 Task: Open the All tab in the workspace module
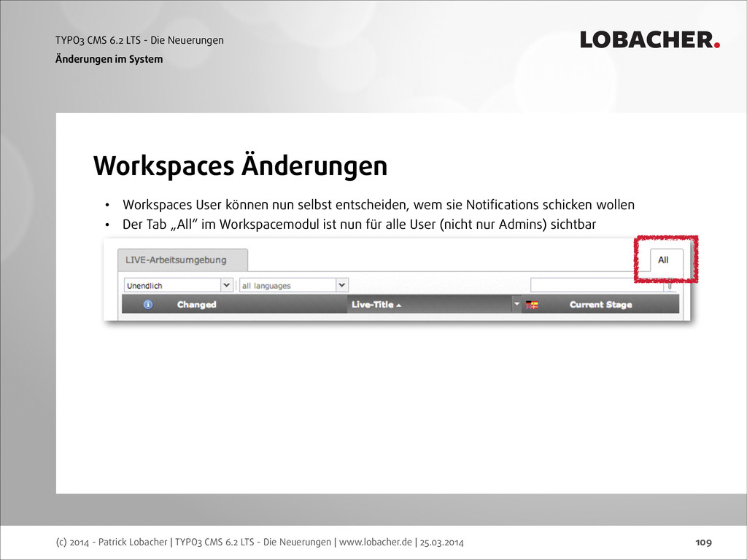point(666,260)
